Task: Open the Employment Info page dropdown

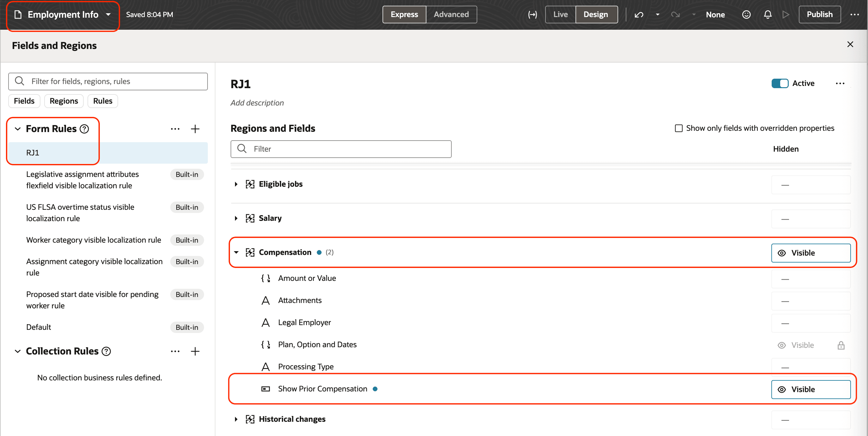Action: [x=108, y=15]
